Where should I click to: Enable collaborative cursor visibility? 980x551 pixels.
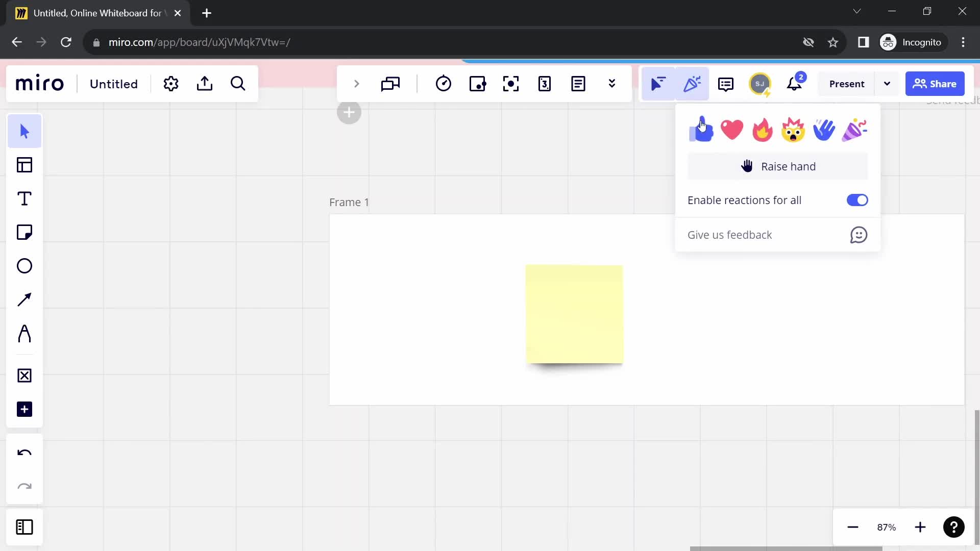(657, 84)
